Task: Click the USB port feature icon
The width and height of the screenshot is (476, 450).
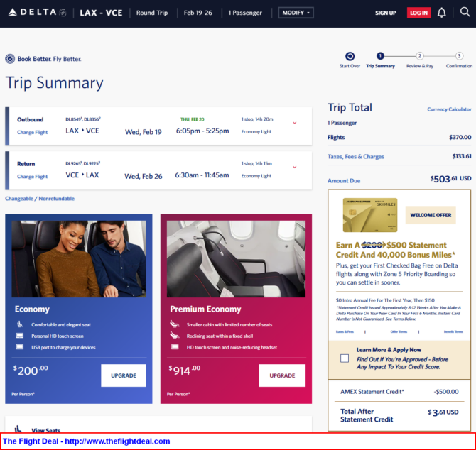Action: 20,347
